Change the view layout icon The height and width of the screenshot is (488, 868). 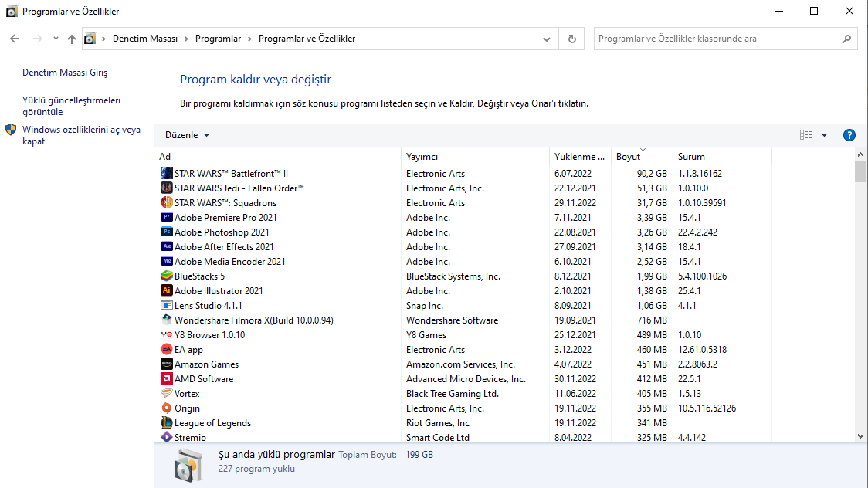click(806, 135)
